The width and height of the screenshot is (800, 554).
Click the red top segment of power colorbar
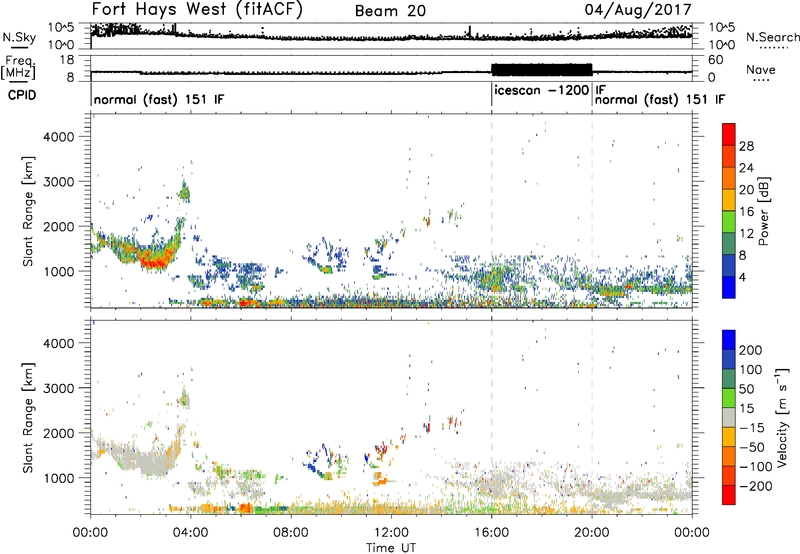click(729, 135)
